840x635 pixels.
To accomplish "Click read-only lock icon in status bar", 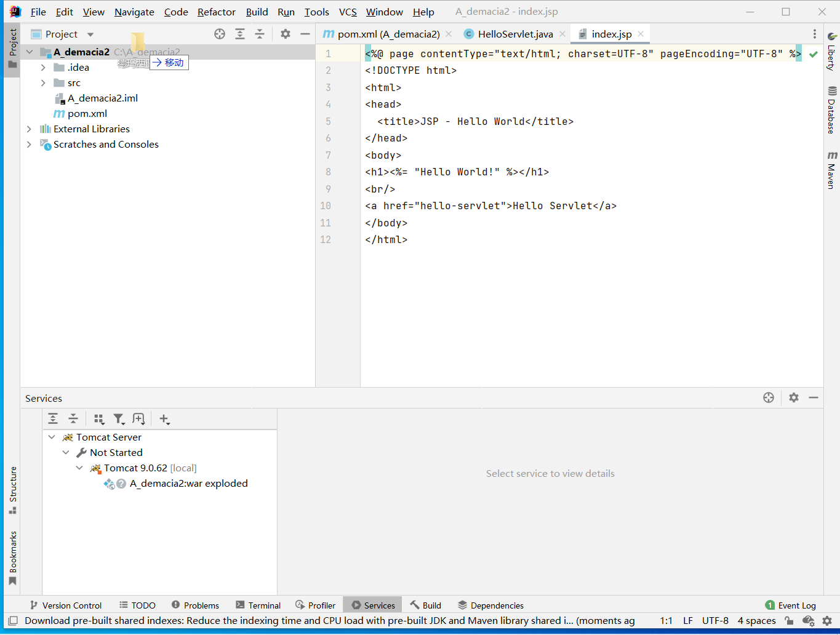I will (x=789, y=621).
